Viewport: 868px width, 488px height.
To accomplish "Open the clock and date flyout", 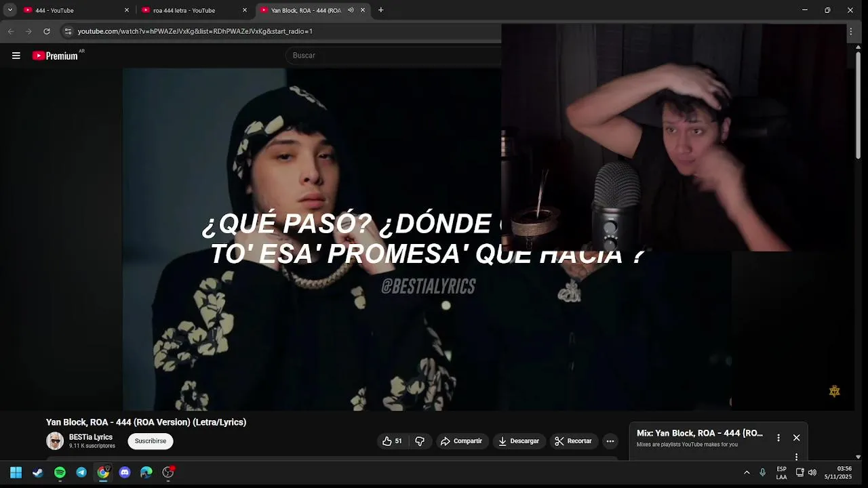I will coord(838,472).
